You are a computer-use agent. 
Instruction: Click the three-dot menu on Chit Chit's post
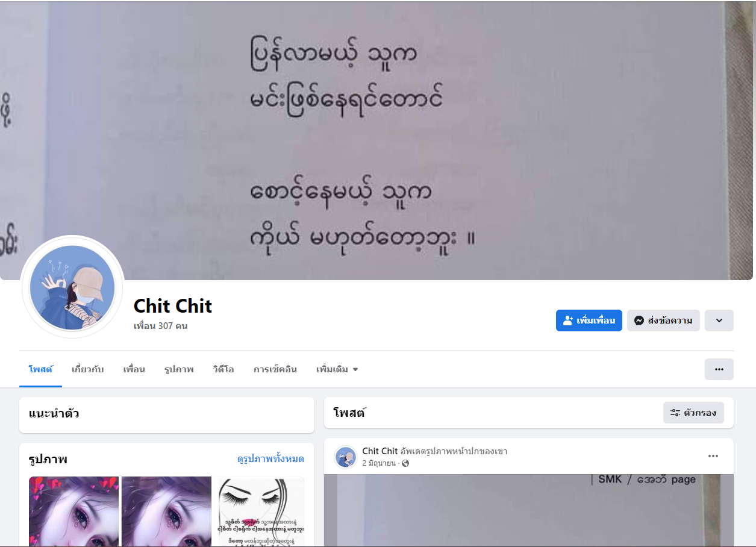tap(713, 456)
